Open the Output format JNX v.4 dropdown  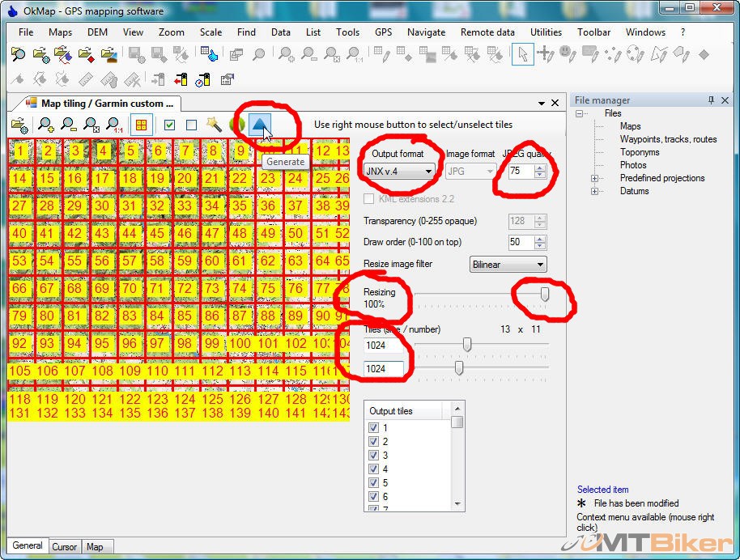[400, 172]
